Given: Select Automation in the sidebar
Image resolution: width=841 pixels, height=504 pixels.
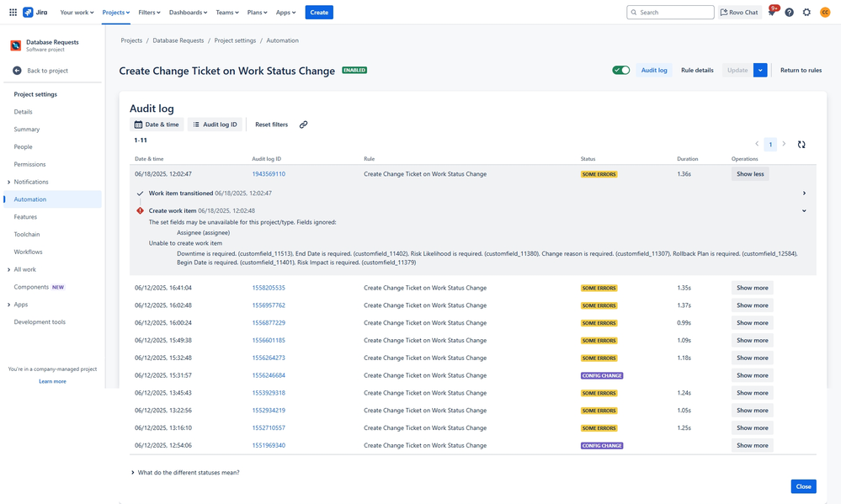Looking at the screenshot, I should (x=52, y=199).
